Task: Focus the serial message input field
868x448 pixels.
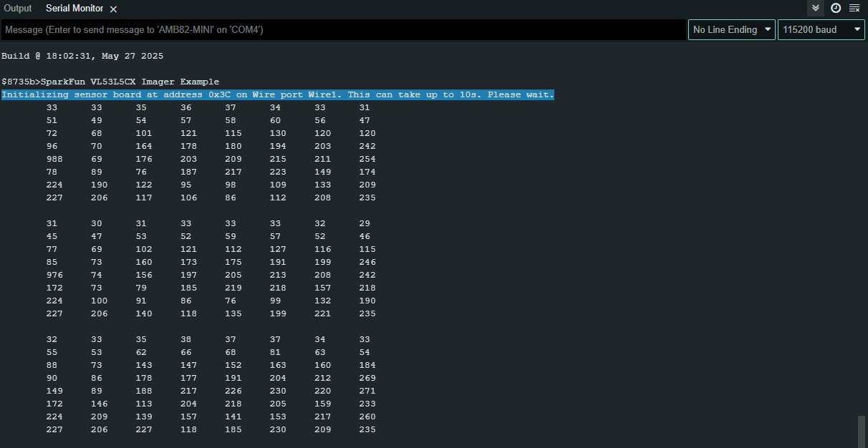Action: (x=344, y=29)
